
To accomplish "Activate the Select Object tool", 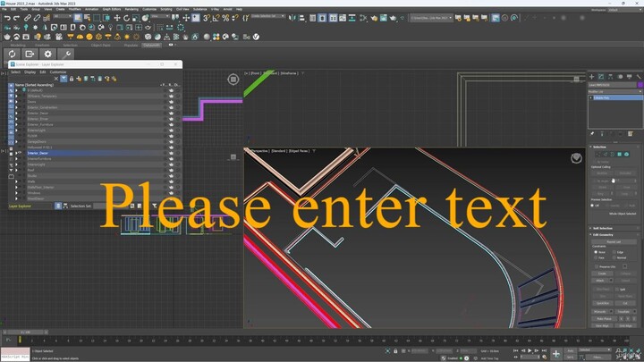I will 78,18.
